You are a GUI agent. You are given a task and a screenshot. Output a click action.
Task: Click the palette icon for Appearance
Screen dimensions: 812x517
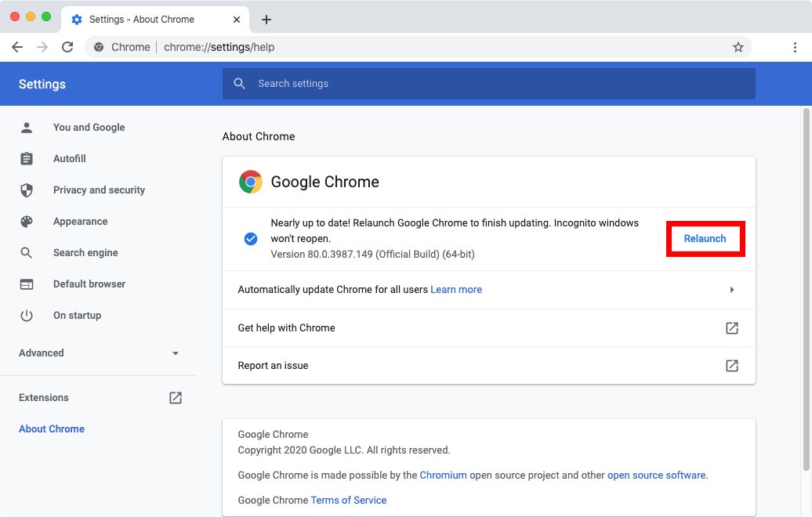(27, 222)
